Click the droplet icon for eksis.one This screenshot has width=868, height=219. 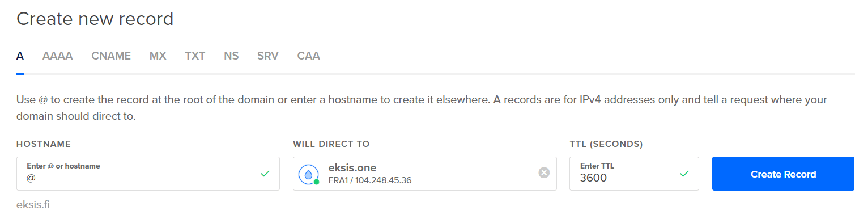[x=308, y=174]
